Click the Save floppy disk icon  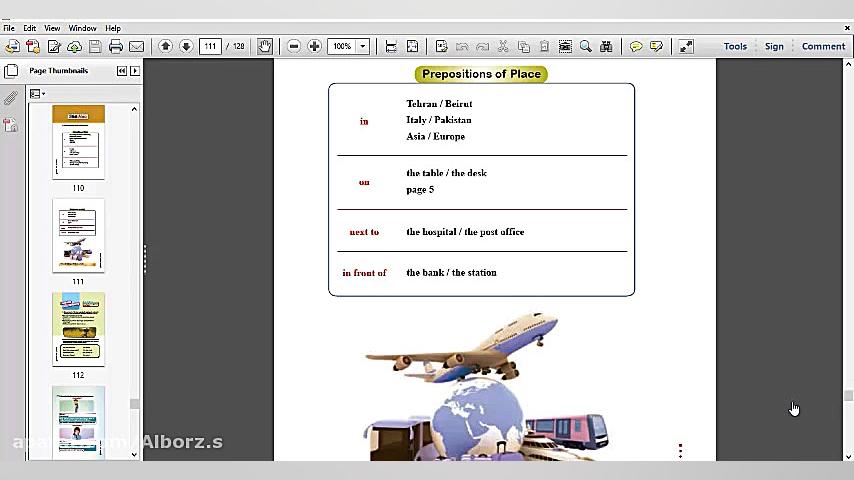pos(95,47)
